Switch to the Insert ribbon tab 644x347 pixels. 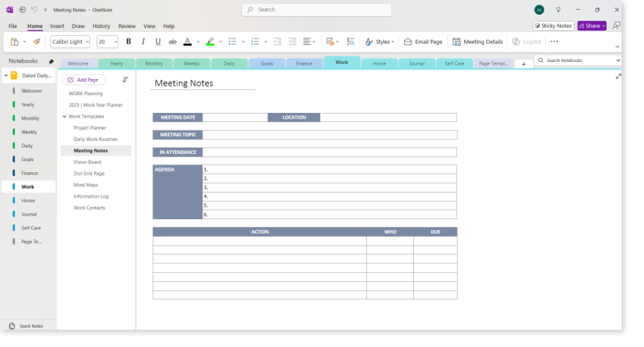click(57, 26)
